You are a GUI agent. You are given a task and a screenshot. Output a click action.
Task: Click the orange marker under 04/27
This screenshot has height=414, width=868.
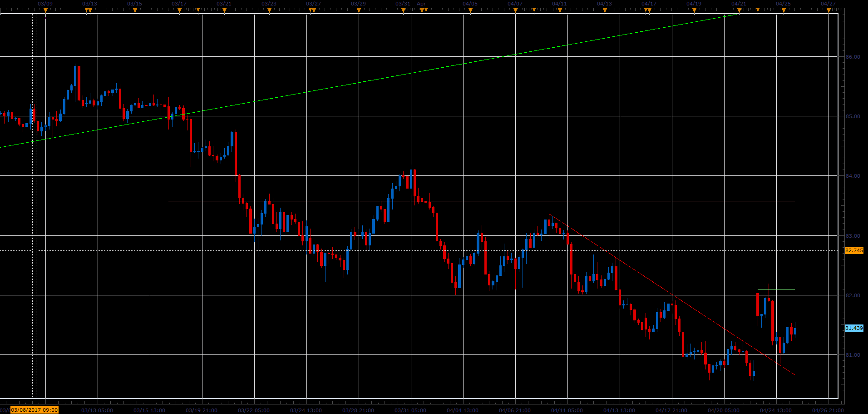coord(829,10)
